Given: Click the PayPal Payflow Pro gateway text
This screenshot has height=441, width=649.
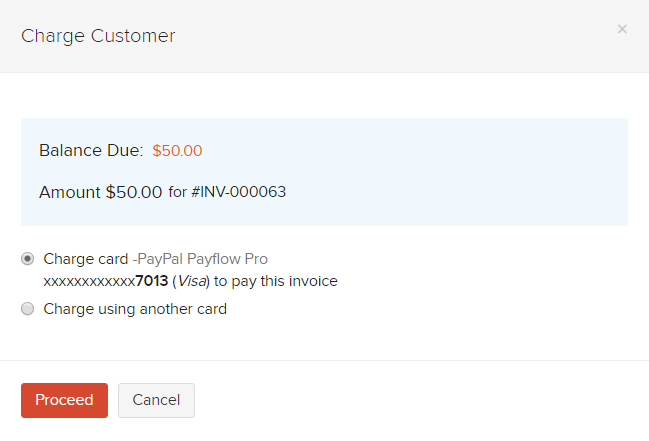Looking at the screenshot, I should (203, 259).
